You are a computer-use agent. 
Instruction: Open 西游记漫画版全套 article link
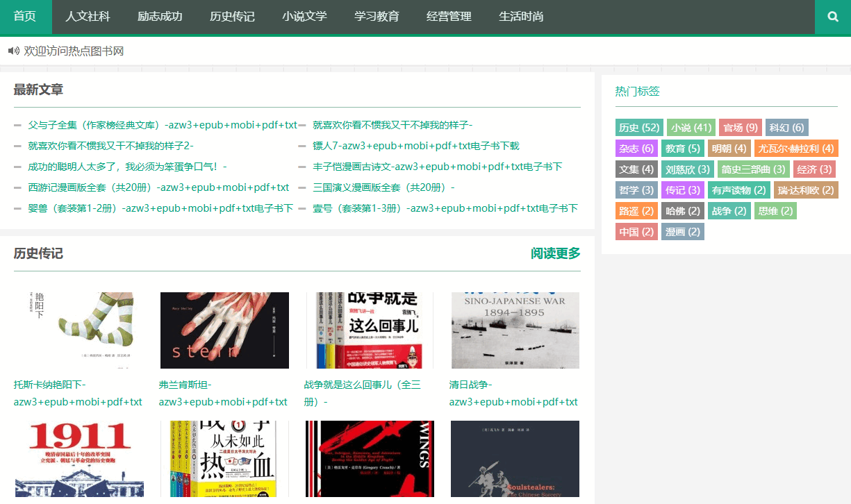[158, 187]
